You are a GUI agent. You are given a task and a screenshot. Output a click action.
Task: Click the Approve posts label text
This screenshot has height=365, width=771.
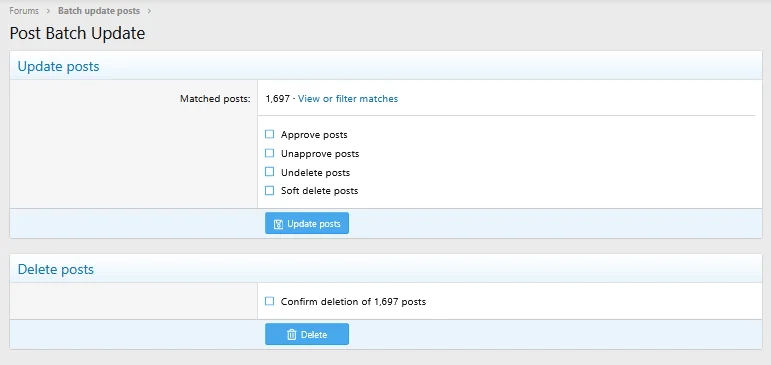point(314,135)
